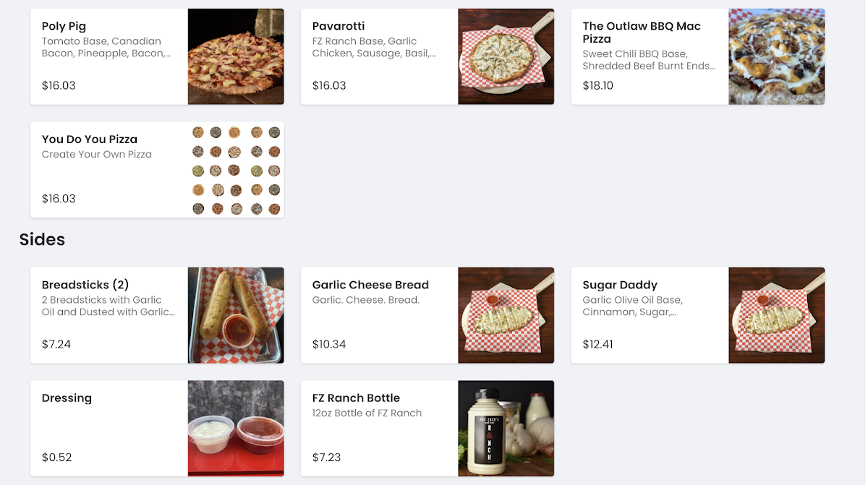This screenshot has height=485, width=868.
Task: Click the You Do You Pizza title
Action: tap(90, 140)
